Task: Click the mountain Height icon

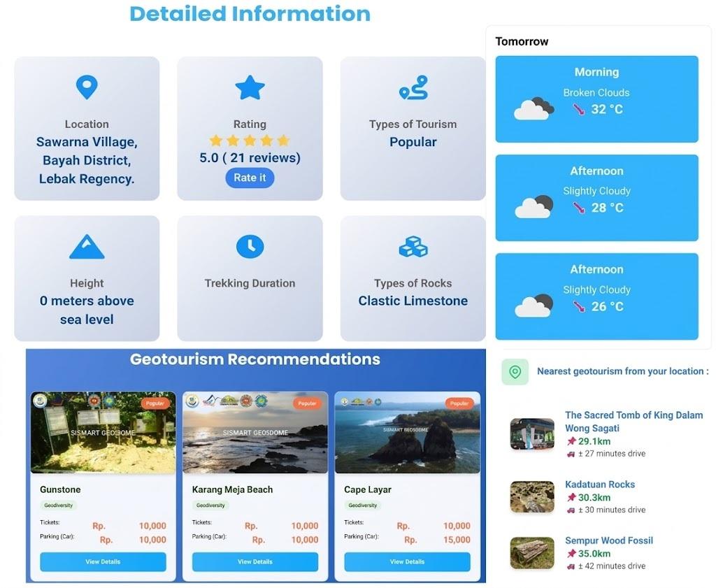Action: click(x=87, y=247)
